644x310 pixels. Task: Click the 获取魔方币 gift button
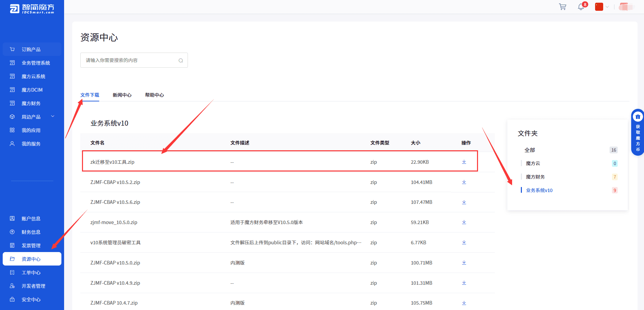(x=638, y=132)
